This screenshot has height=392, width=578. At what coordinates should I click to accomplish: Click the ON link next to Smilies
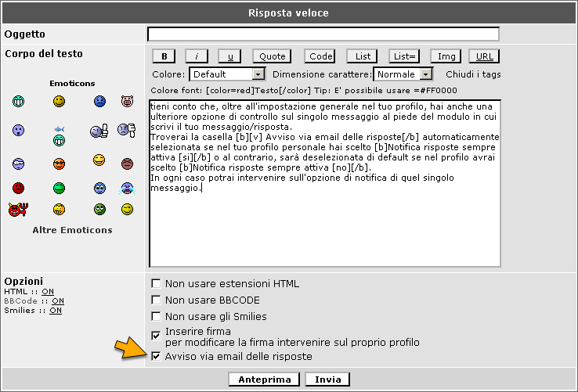56,310
